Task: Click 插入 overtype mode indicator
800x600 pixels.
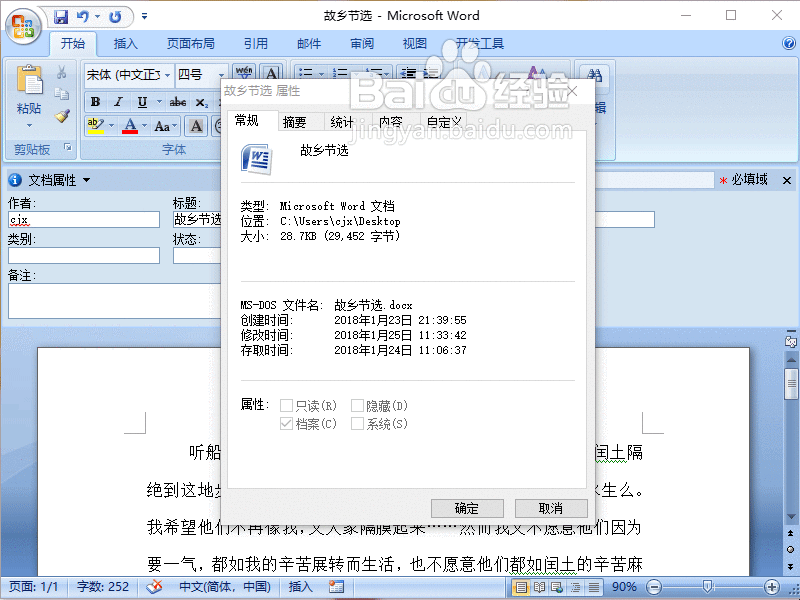Action: (300, 587)
